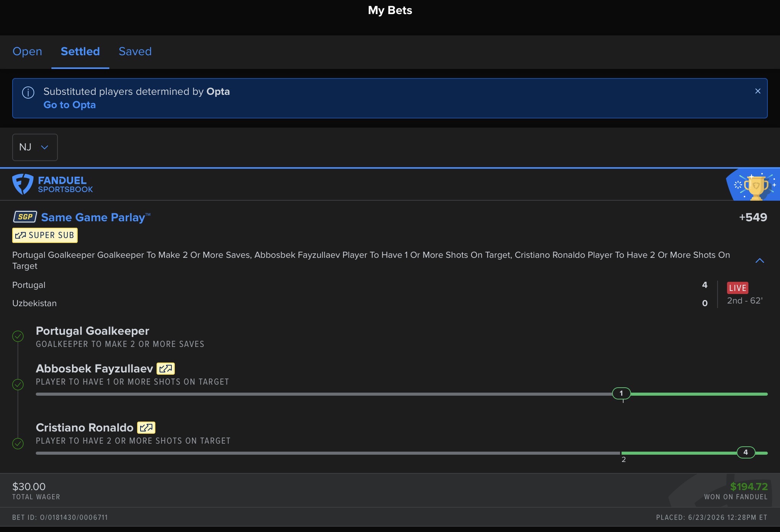Dismiss the Opta substitution notice
This screenshot has width=780, height=532.
click(x=758, y=91)
